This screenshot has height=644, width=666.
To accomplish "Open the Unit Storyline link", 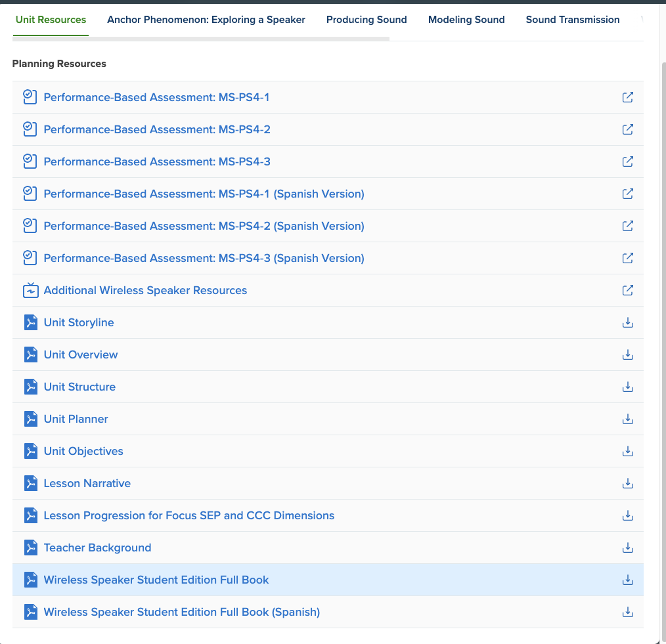I will (x=79, y=322).
